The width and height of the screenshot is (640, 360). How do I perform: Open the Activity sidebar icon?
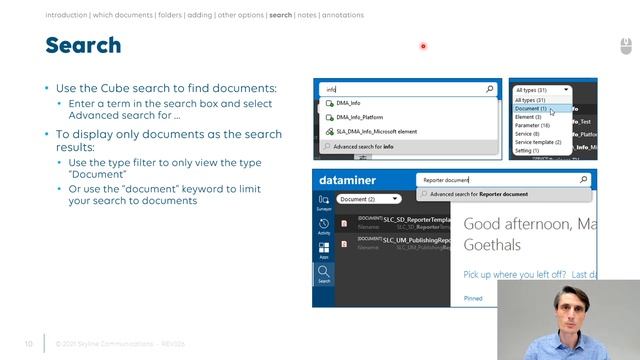pyautogui.click(x=324, y=227)
